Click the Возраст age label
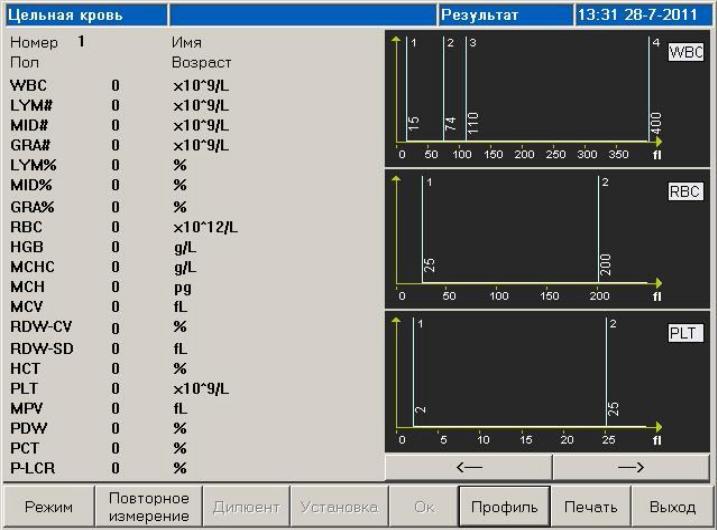Image resolution: width=717 pixels, height=530 pixels. click(201, 63)
